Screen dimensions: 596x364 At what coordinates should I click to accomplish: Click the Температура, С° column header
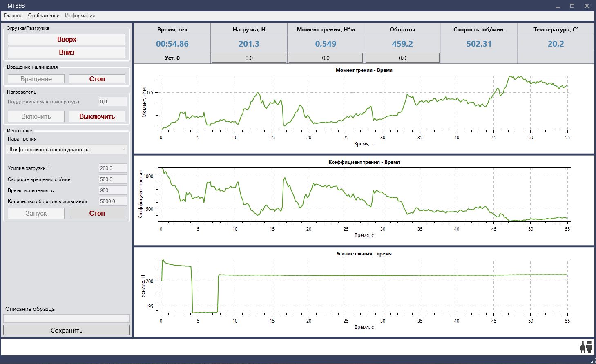coord(556,29)
